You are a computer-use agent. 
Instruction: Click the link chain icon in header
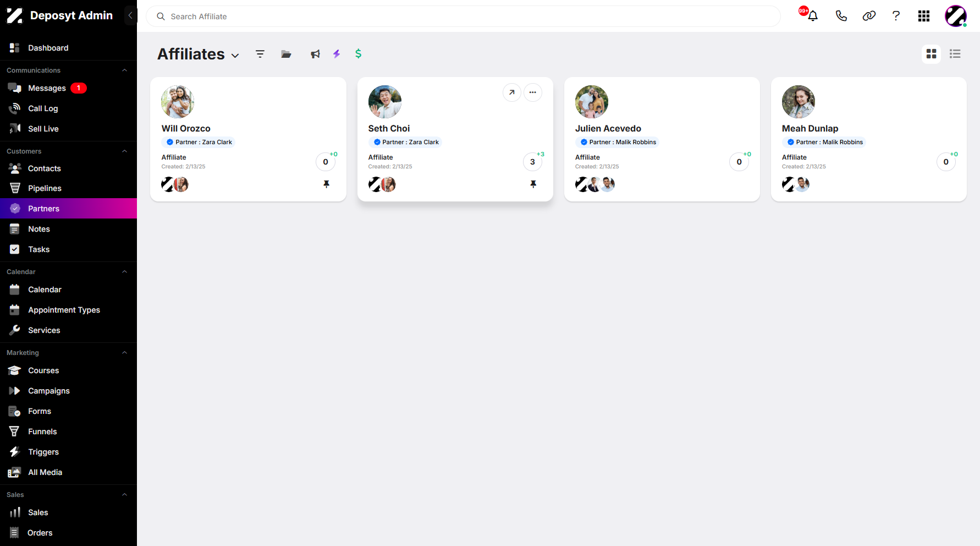tap(869, 16)
